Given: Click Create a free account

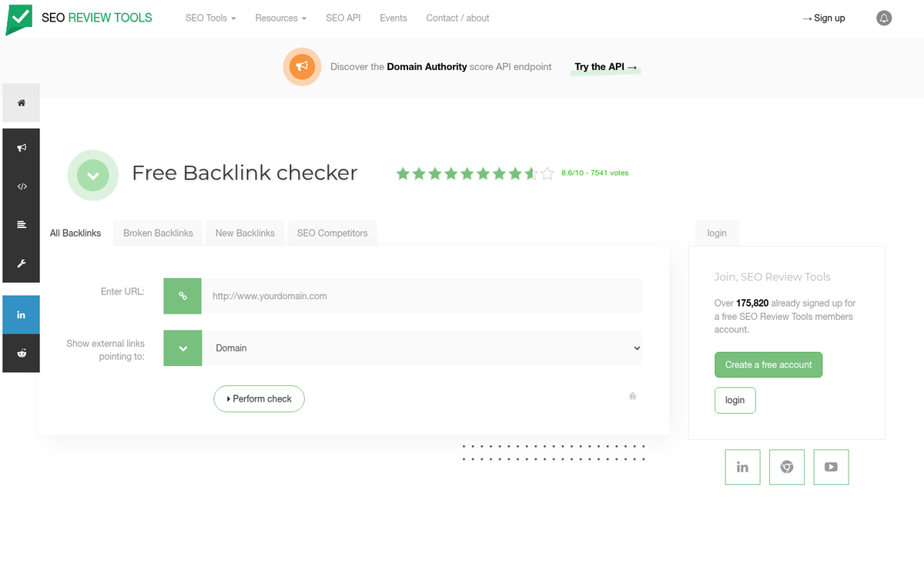Looking at the screenshot, I should click(768, 364).
